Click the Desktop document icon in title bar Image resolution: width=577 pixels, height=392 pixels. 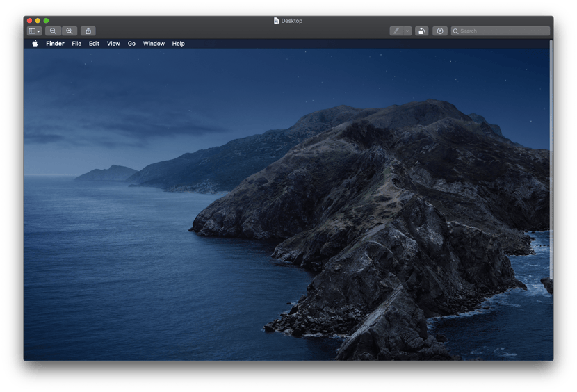pyautogui.click(x=277, y=21)
